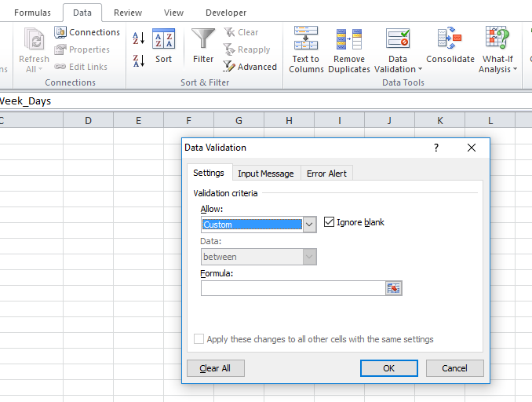Image resolution: width=532 pixels, height=402 pixels.
Task: Open the View ribbon tab
Action: pyautogui.click(x=173, y=13)
